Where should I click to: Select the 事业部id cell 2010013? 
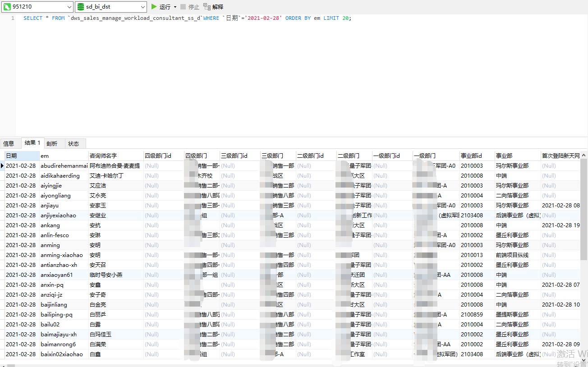click(477, 255)
